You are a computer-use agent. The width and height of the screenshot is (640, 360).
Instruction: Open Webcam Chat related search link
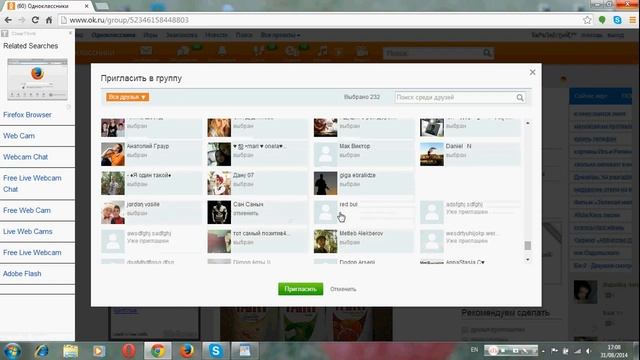[x=25, y=157]
